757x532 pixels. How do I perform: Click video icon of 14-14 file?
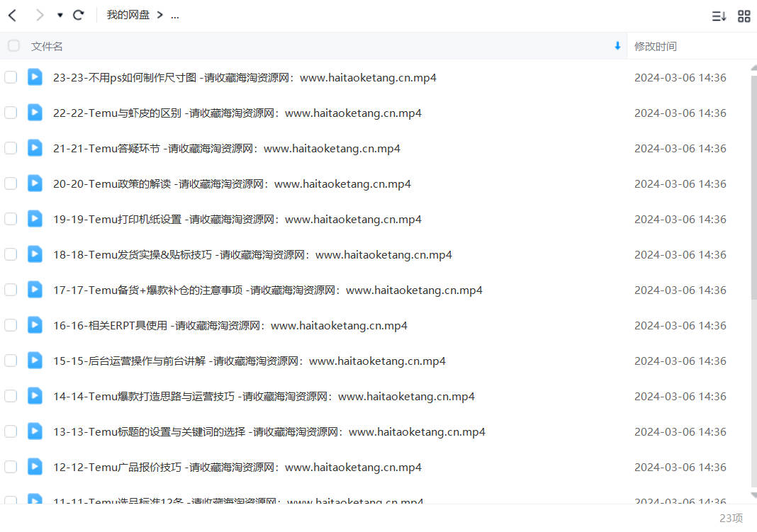pos(35,396)
